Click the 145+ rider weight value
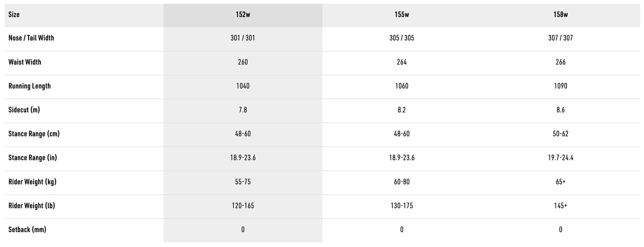644x247 pixels. pos(560,206)
